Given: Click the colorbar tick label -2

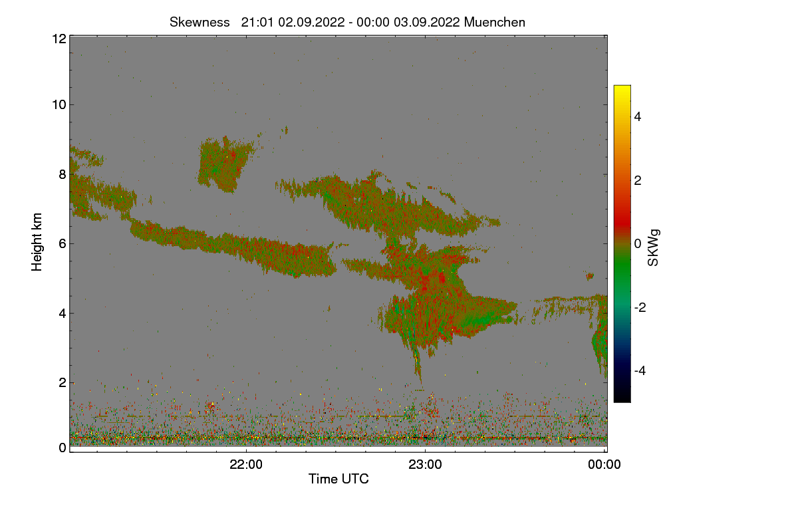Looking at the screenshot, I should (x=641, y=307).
